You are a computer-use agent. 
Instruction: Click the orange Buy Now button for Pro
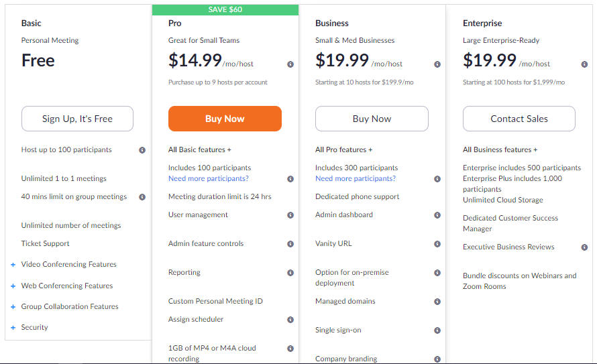[x=225, y=119]
